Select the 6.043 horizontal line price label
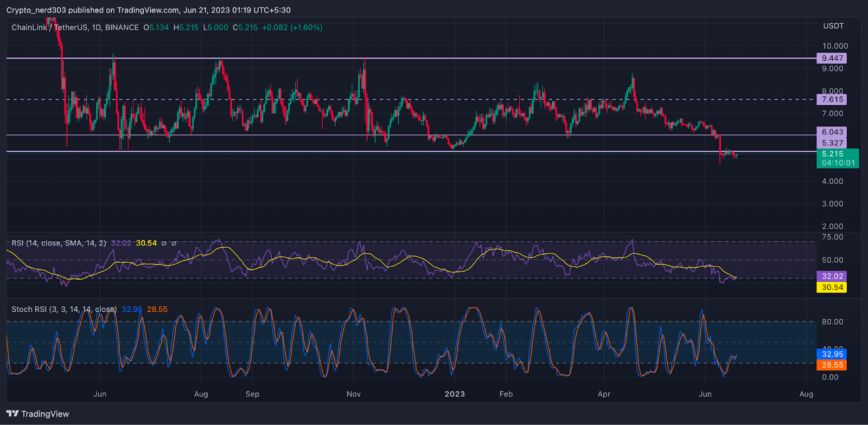The image size is (868, 425). [x=832, y=132]
